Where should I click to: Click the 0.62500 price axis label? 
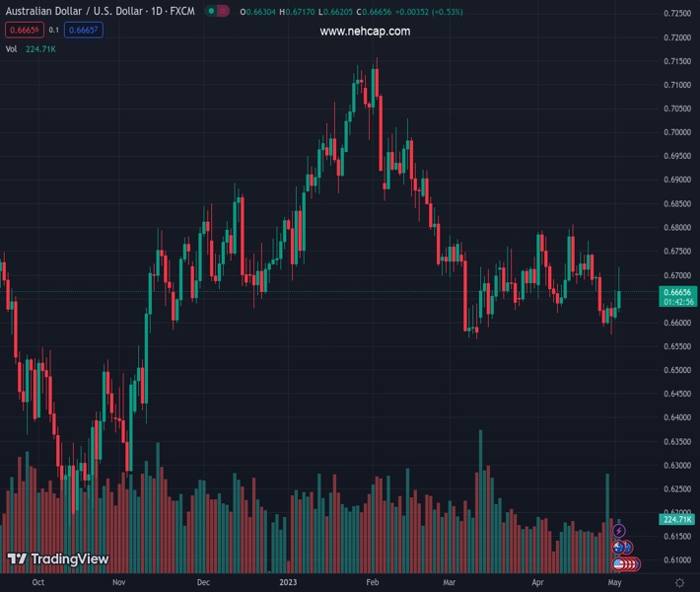point(677,488)
